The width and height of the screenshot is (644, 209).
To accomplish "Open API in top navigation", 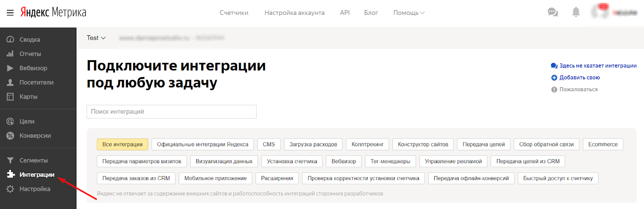I will pyautogui.click(x=345, y=13).
